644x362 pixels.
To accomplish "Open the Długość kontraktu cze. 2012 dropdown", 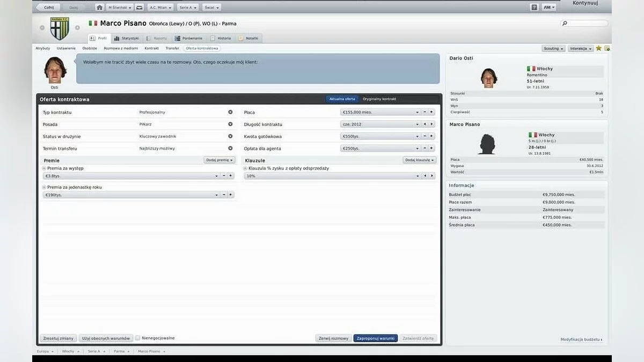I will [x=380, y=124].
